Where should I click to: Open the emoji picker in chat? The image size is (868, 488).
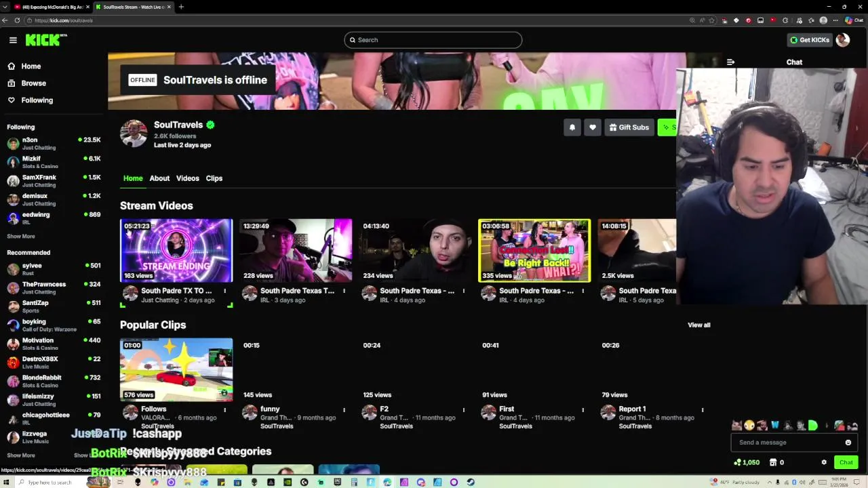click(848, 443)
